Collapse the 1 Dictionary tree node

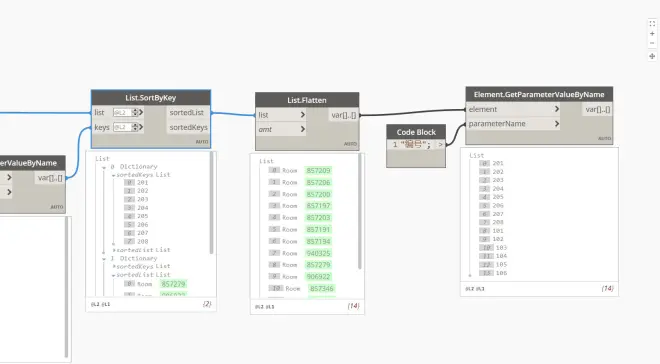pyautogui.click(x=104, y=259)
